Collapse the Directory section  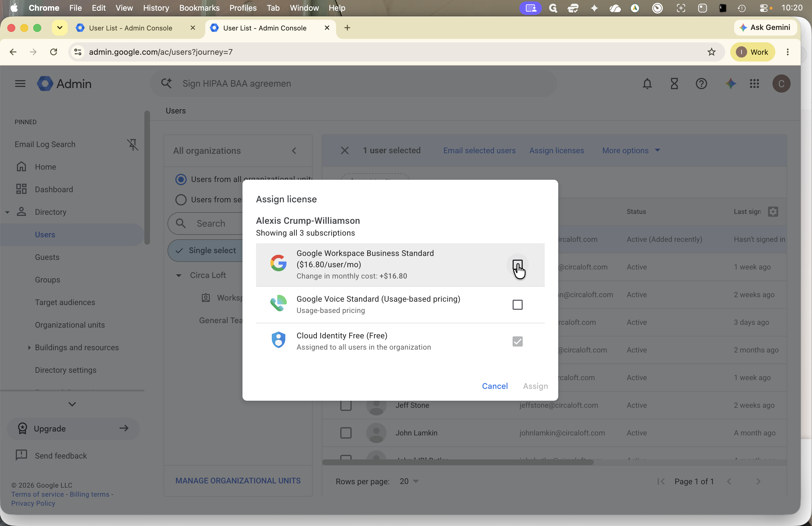click(7, 212)
